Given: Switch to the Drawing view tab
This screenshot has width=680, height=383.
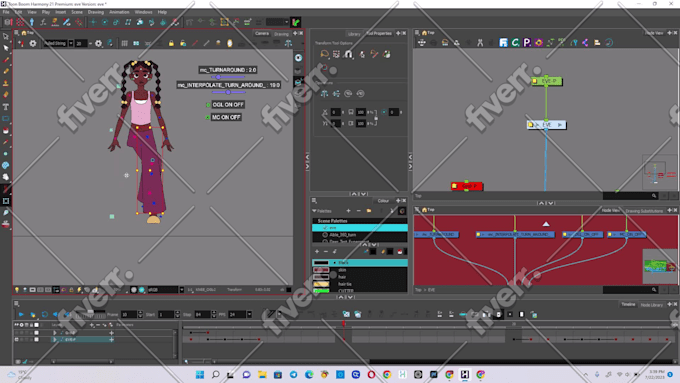Looking at the screenshot, I should (281, 33).
